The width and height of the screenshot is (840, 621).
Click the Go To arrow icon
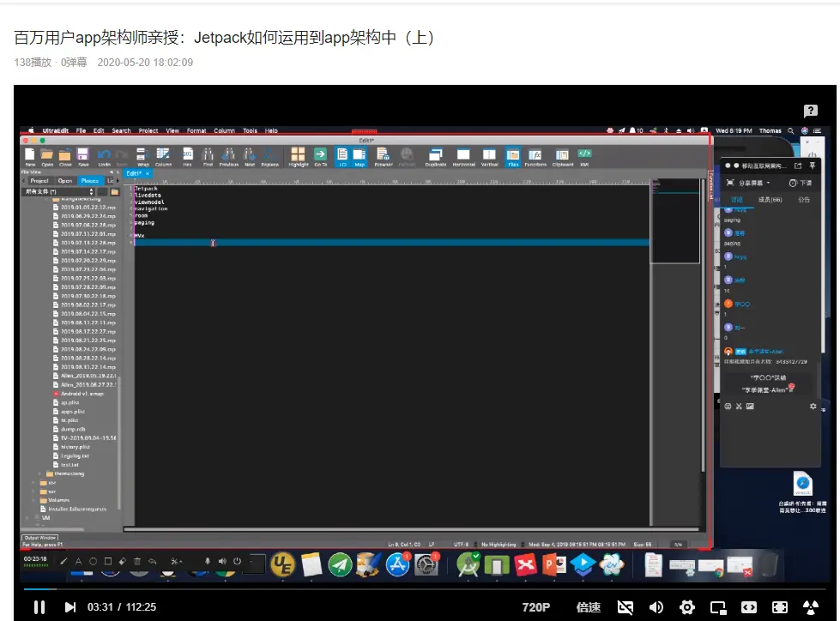click(x=320, y=157)
